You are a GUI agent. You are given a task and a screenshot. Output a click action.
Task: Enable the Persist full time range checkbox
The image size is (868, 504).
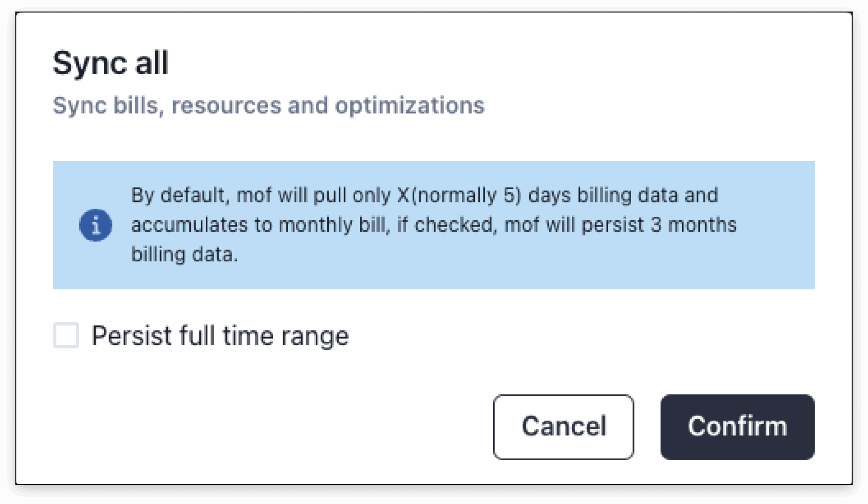click(66, 335)
